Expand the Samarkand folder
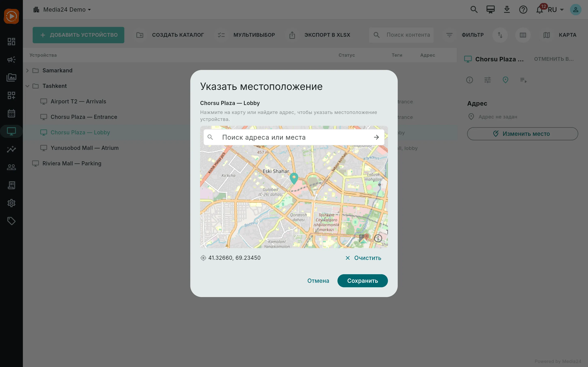 tap(27, 70)
